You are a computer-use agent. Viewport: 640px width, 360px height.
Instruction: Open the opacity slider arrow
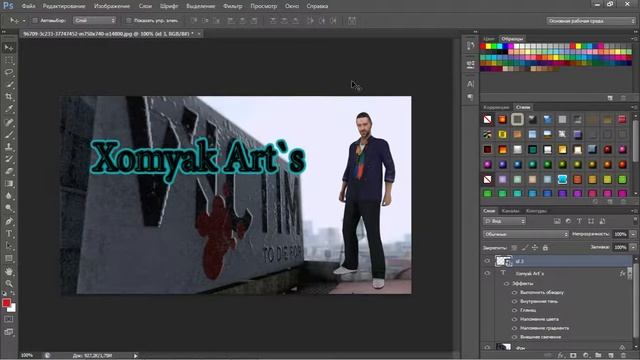click(x=633, y=234)
